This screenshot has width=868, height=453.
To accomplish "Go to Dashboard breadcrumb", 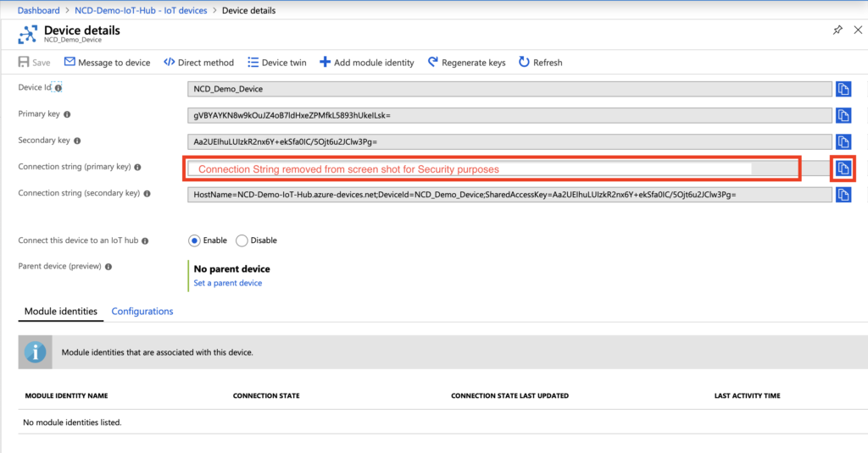I will click(x=39, y=10).
